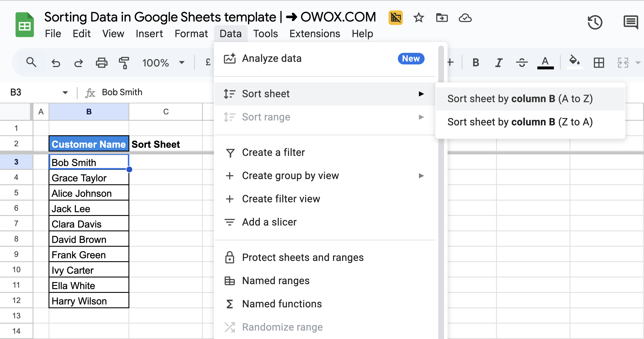Open the comments icon
Image resolution: width=644 pixels, height=339 pixels.
[631, 22]
